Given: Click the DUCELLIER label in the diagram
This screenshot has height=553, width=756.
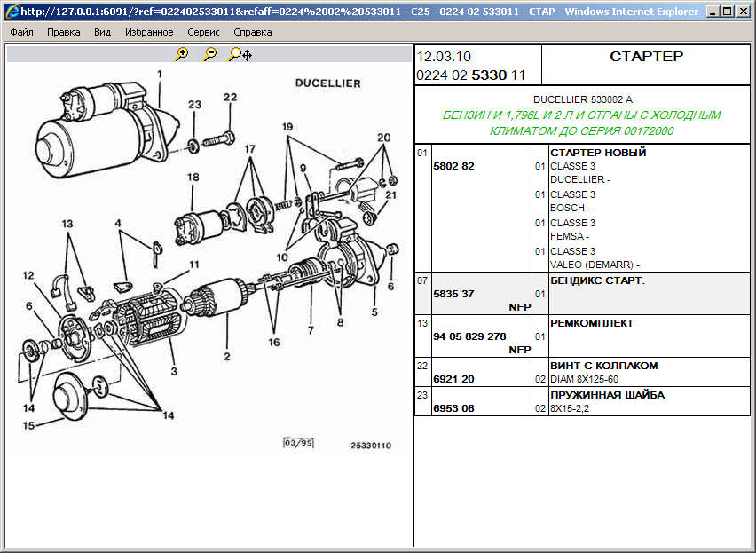Looking at the screenshot, I should 327,83.
